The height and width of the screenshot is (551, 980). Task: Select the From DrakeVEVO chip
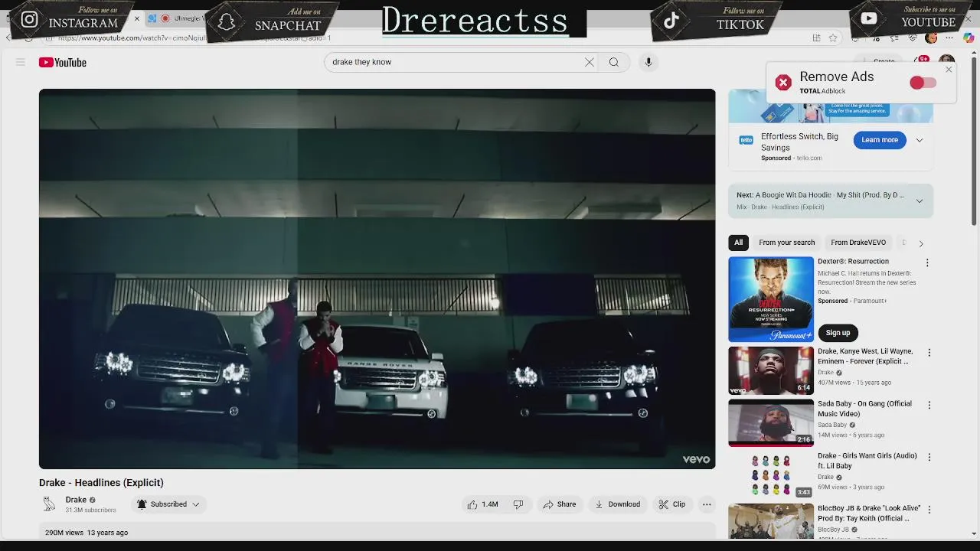858,243
